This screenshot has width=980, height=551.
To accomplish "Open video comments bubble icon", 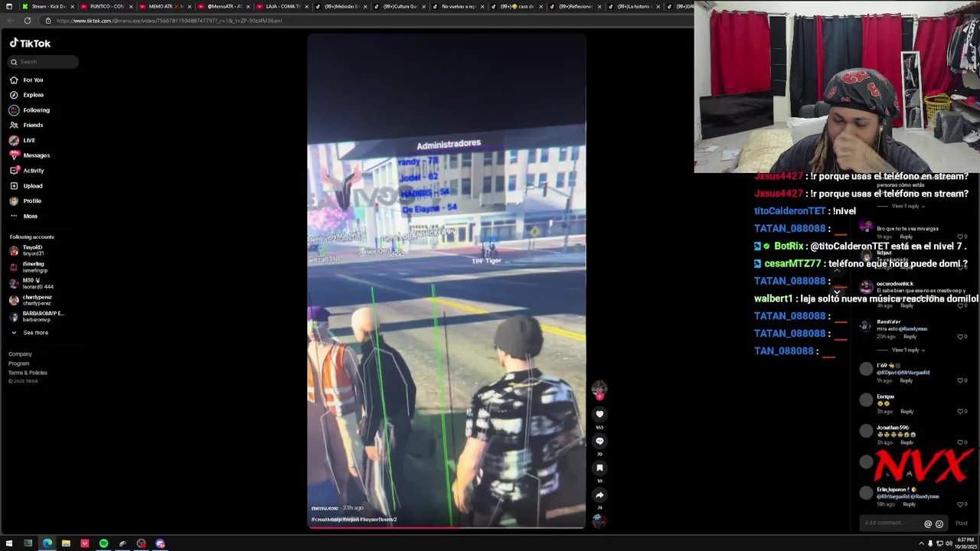I will [599, 441].
